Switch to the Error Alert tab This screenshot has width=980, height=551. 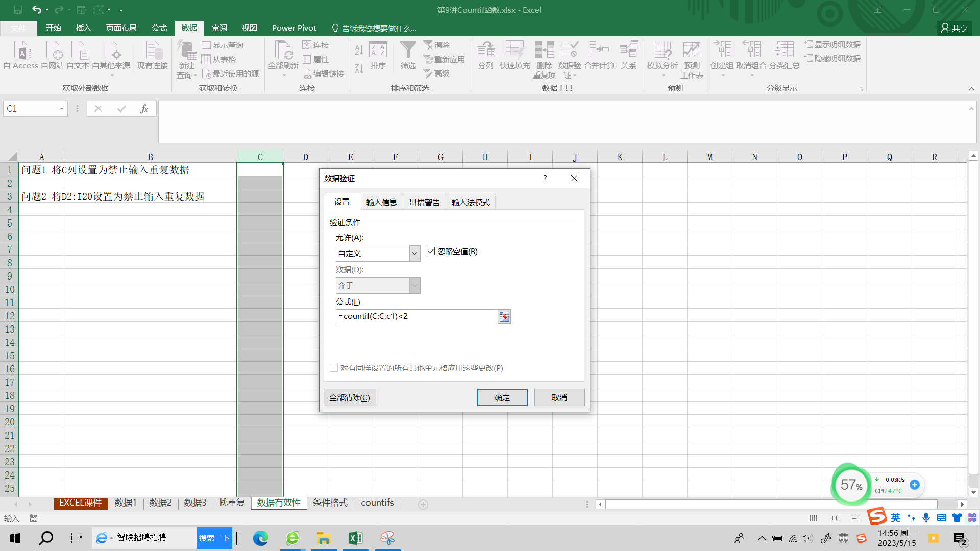[x=424, y=203]
